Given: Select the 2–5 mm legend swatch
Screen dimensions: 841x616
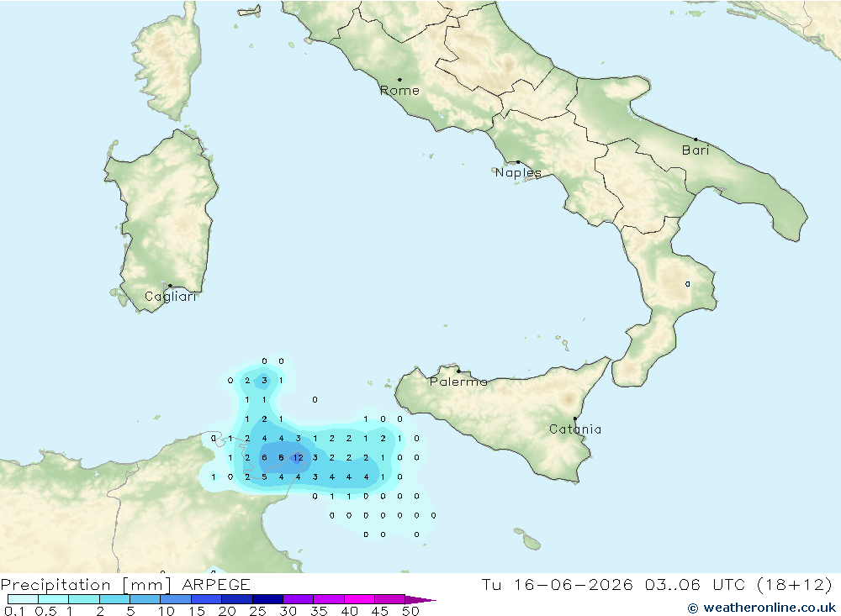Looking at the screenshot, I should point(114,599).
